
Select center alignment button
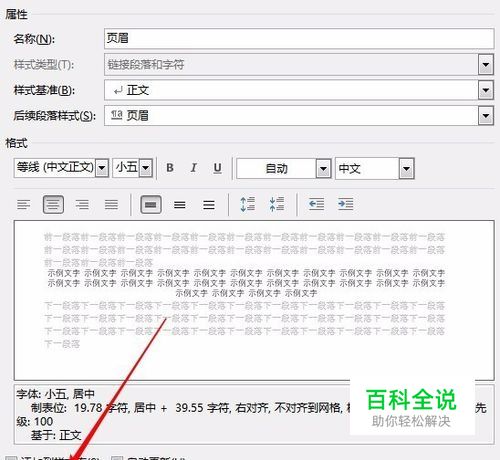coord(53,204)
